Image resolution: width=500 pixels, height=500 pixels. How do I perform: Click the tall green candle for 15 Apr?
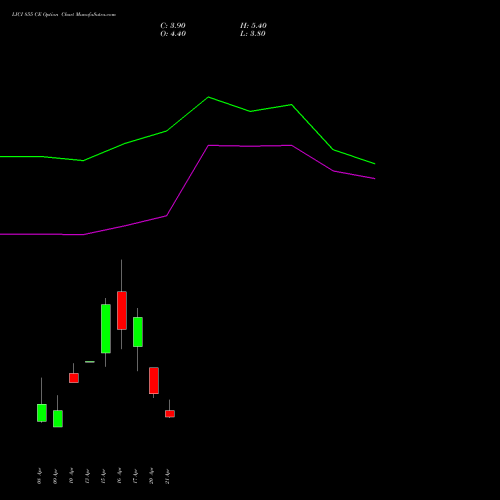pos(106,328)
